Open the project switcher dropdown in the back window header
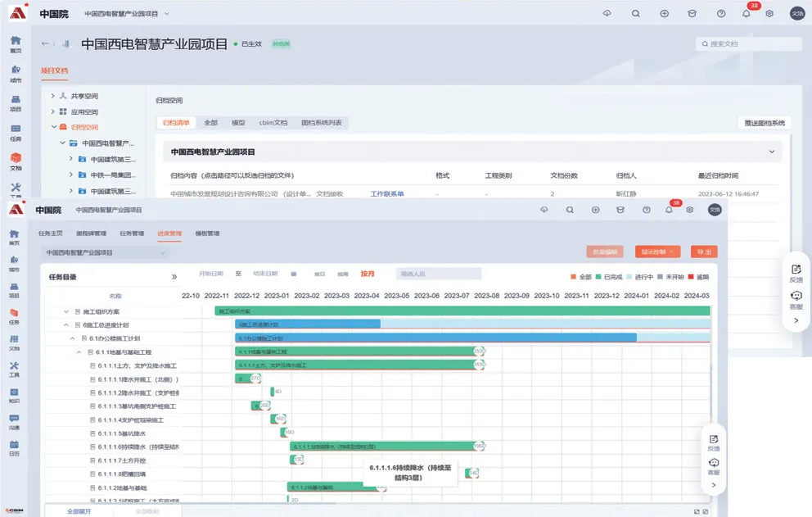812x517 pixels. (x=167, y=14)
